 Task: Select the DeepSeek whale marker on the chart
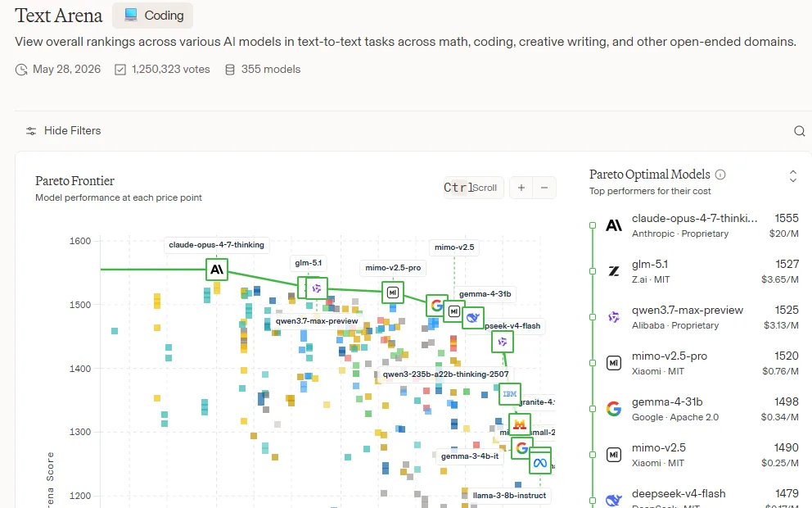tap(473, 318)
